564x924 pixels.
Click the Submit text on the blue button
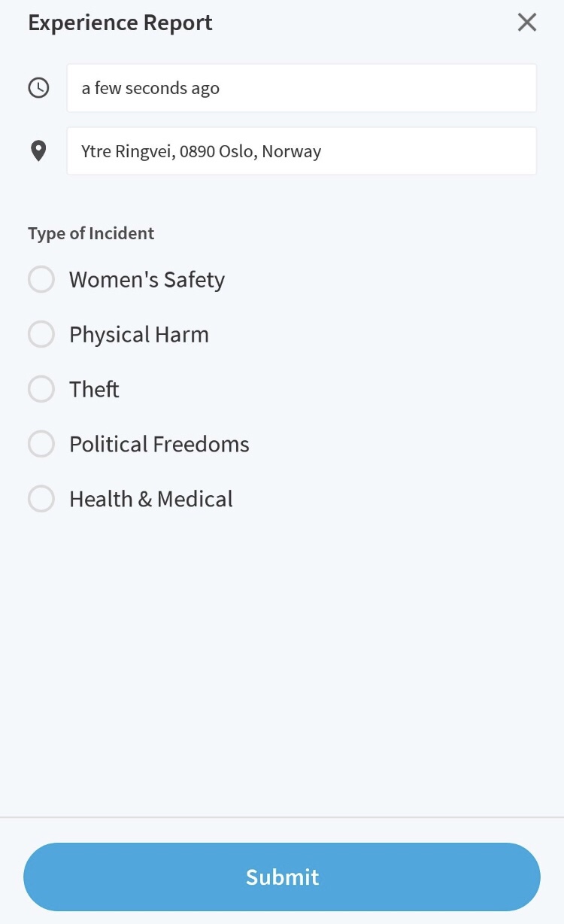click(x=281, y=877)
